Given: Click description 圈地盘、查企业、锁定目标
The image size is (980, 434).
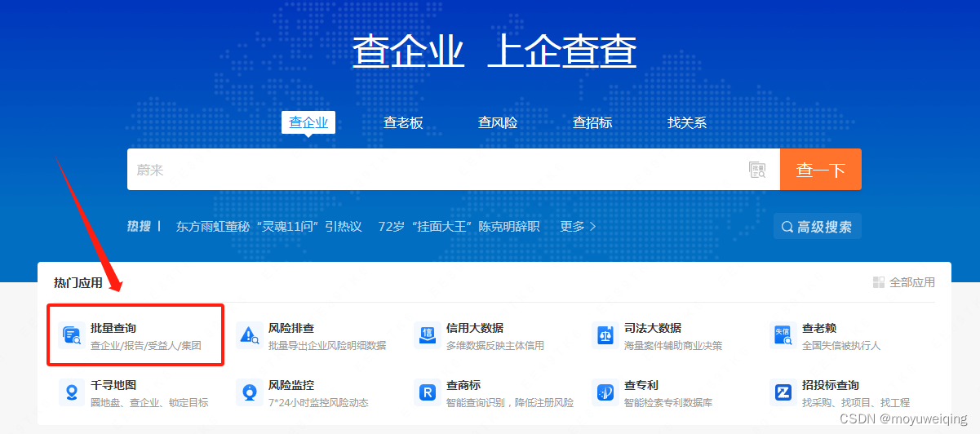Looking at the screenshot, I should tap(149, 403).
